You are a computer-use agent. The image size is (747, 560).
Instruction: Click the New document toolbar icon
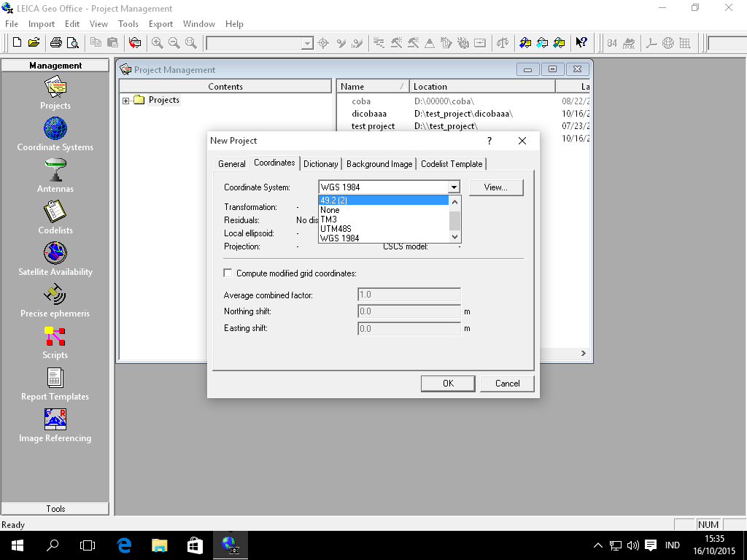pyautogui.click(x=18, y=42)
